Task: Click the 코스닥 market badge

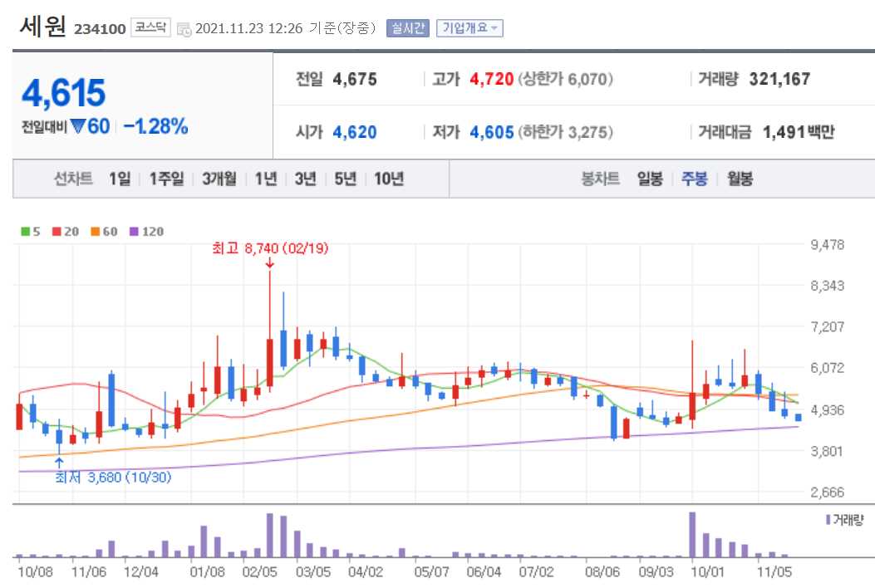Action: 150,27
